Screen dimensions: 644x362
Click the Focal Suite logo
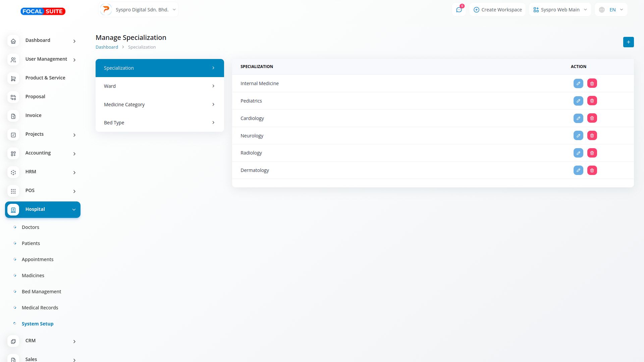(43, 11)
